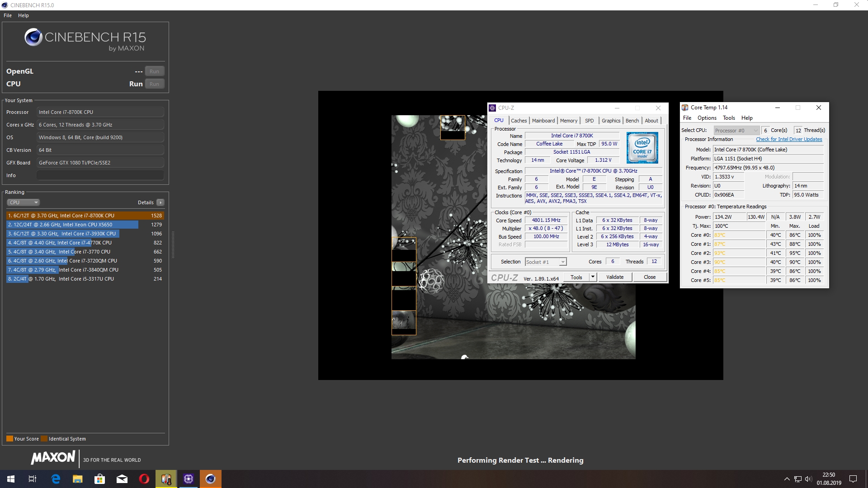Open File Explorer from taskbar
868x488 pixels.
click(x=78, y=479)
